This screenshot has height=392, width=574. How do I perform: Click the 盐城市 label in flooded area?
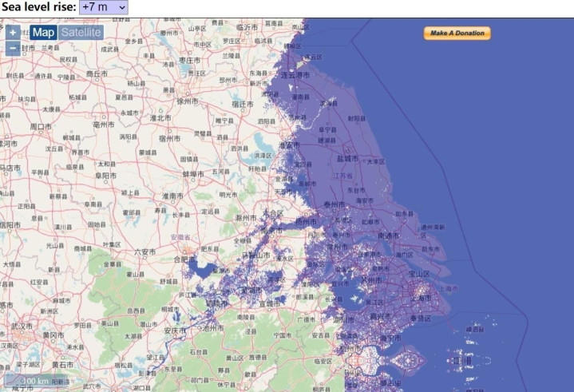point(347,159)
